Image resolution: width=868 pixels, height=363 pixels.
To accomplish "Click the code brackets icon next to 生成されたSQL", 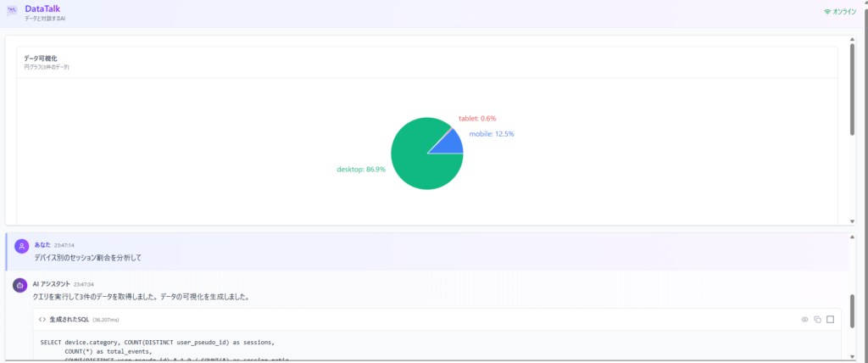I will point(42,320).
